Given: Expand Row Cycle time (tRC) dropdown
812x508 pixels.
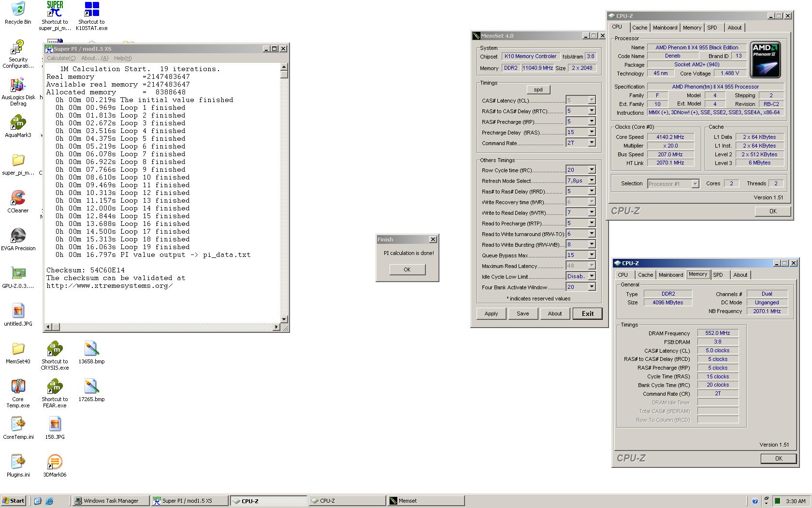Looking at the screenshot, I should (x=591, y=170).
